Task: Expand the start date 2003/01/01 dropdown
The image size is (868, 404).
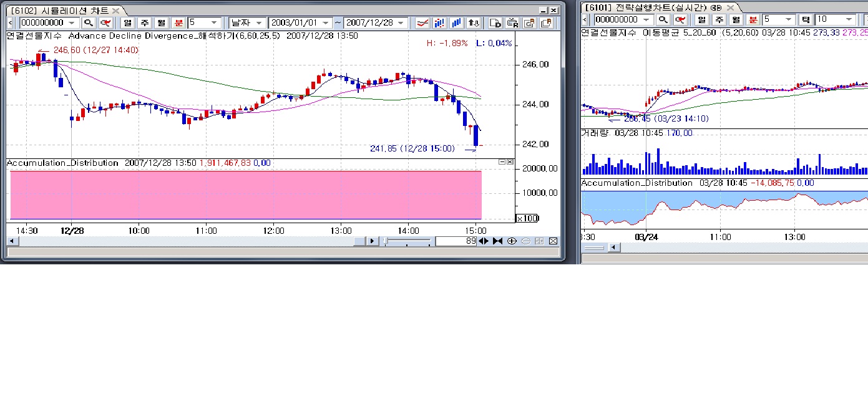Action: [324, 22]
